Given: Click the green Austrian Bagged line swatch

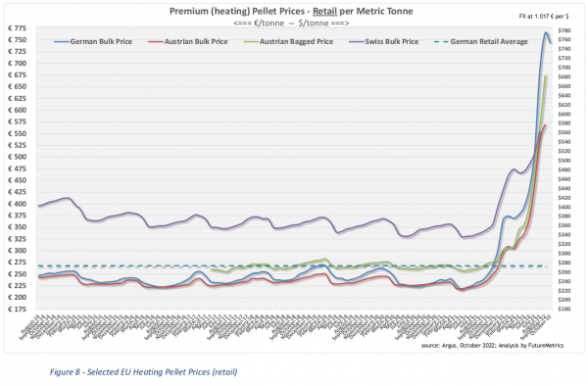Looking at the screenshot, I should click(251, 41).
